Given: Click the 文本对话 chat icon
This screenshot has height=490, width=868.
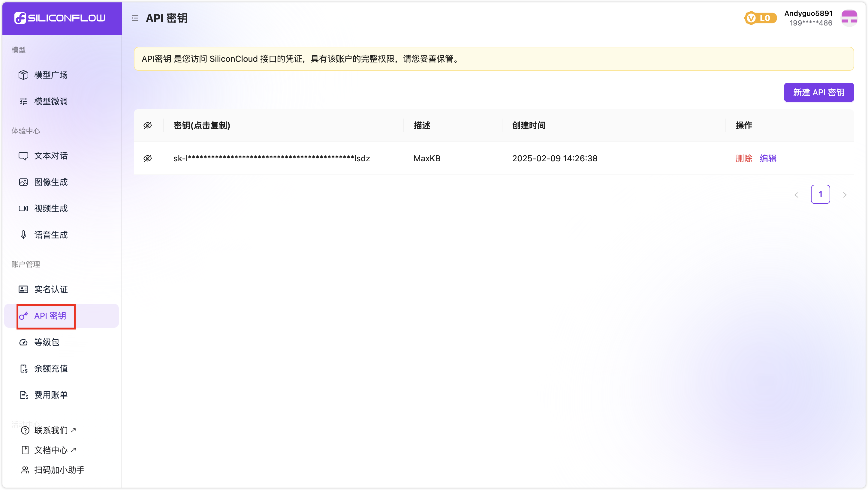Looking at the screenshot, I should click(x=23, y=156).
